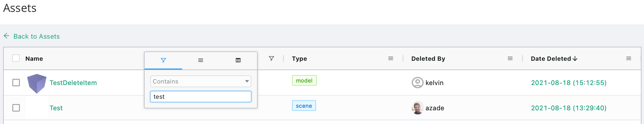Open the Deleted By column menu icon

(x=510, y=58)
